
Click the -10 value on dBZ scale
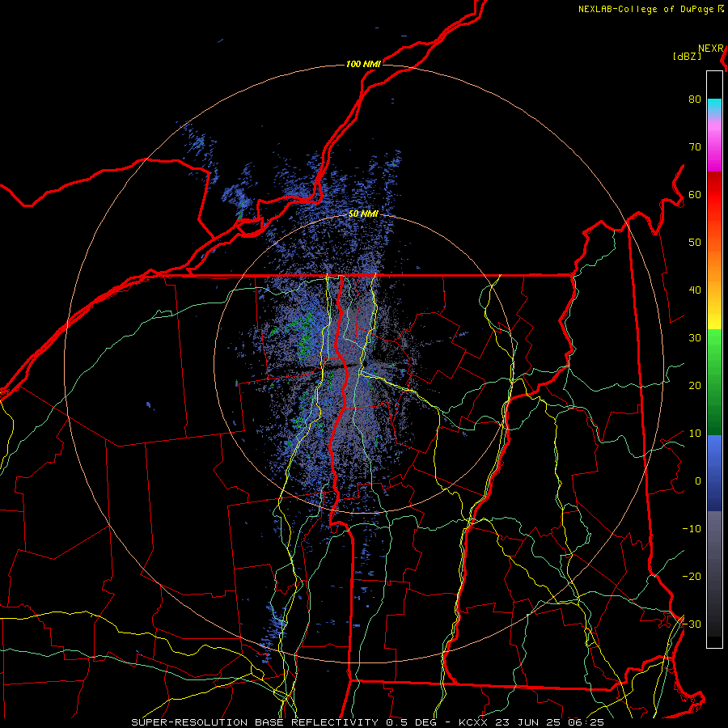[x=692, y=528]
